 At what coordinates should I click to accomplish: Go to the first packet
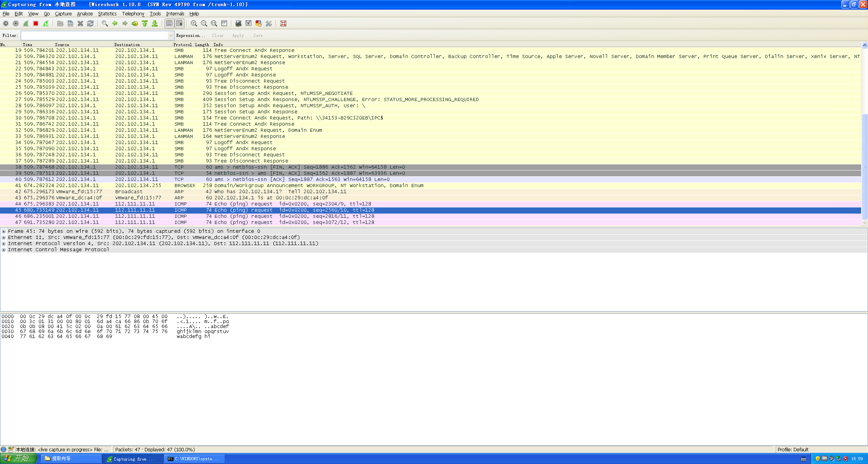pyautogui.click(x=145, y=23)
